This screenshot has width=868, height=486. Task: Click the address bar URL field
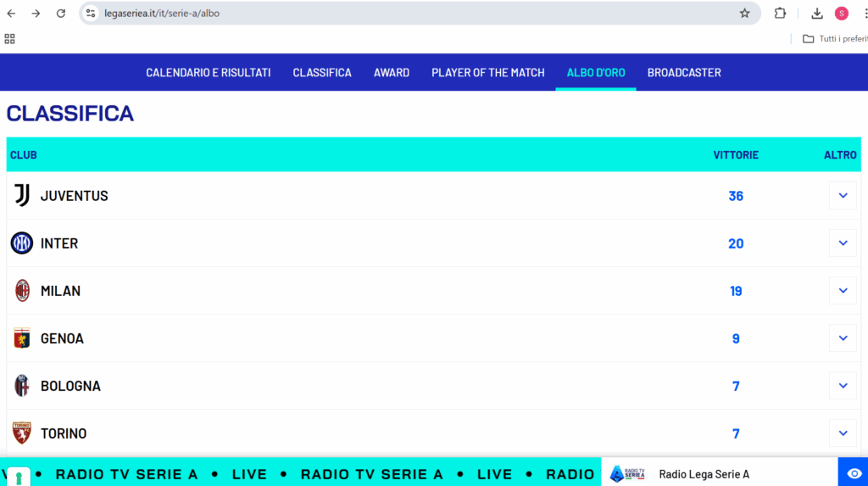407,14
